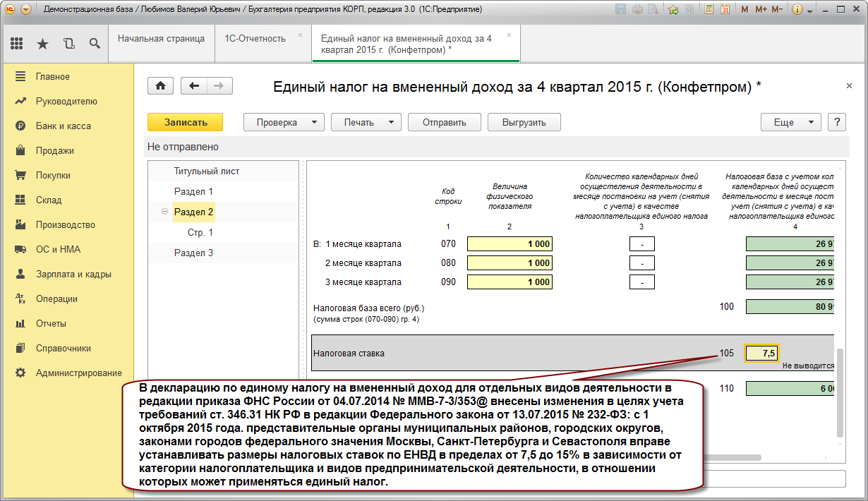This screenshot has height=501, width=868.
Task: Open the sections grid menu icon
Action: coord(17,44)
